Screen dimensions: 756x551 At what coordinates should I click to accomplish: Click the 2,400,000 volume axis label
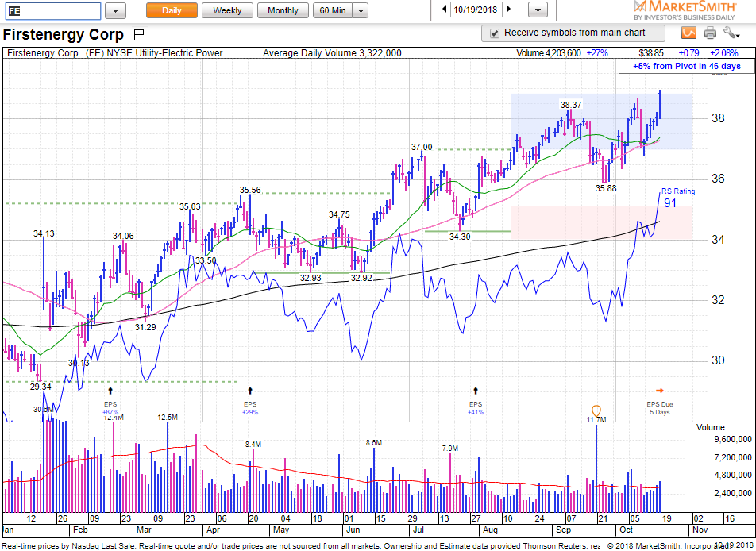pyautogui.click(x=732, y=493)
